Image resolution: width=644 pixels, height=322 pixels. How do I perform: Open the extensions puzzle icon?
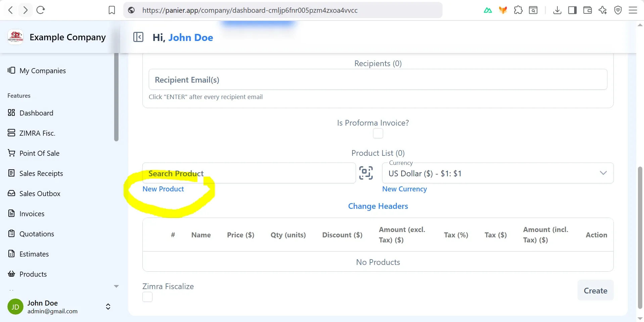coord(518,10)
